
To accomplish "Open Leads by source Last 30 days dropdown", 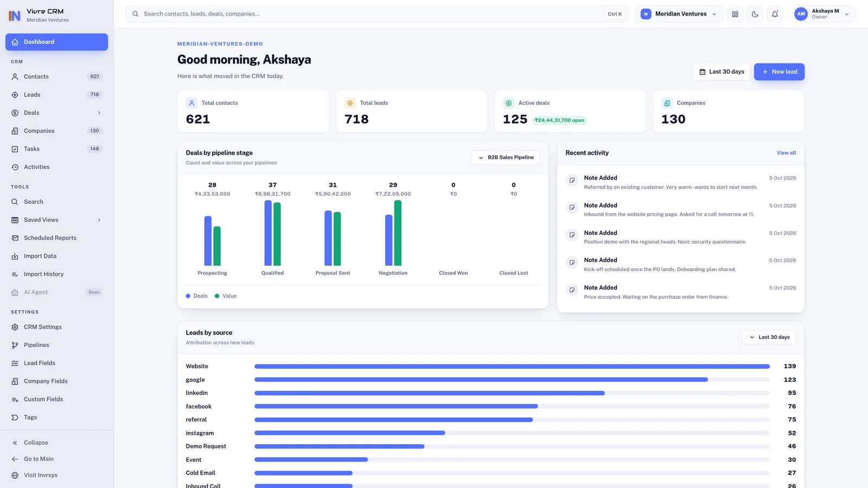I will (769, 337).
